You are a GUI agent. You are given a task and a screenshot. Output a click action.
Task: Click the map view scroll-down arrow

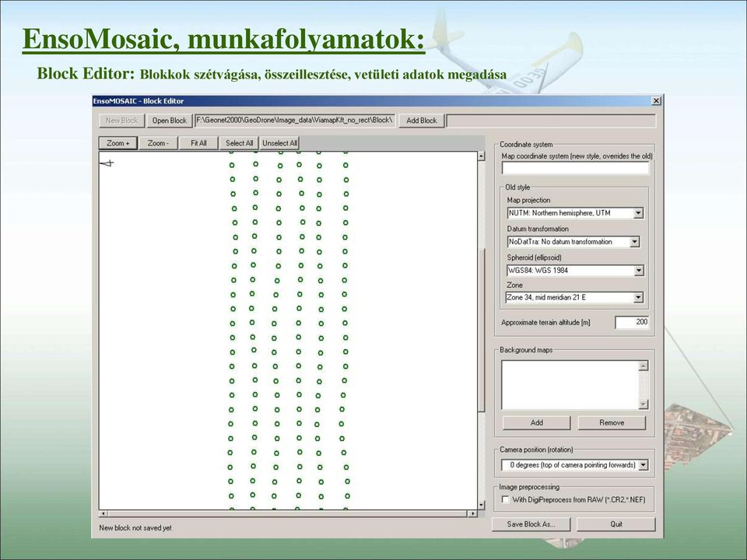click(x=481, y=505)
